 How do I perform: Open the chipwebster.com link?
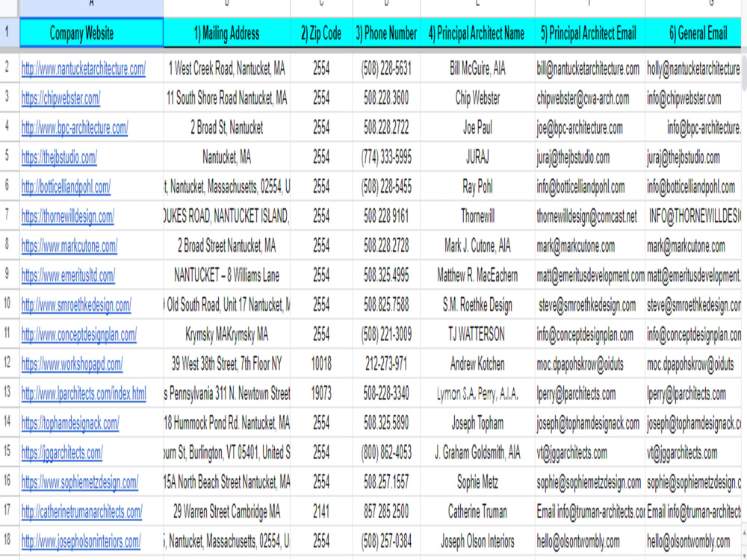pyautogui.click(x=61, y=99)
